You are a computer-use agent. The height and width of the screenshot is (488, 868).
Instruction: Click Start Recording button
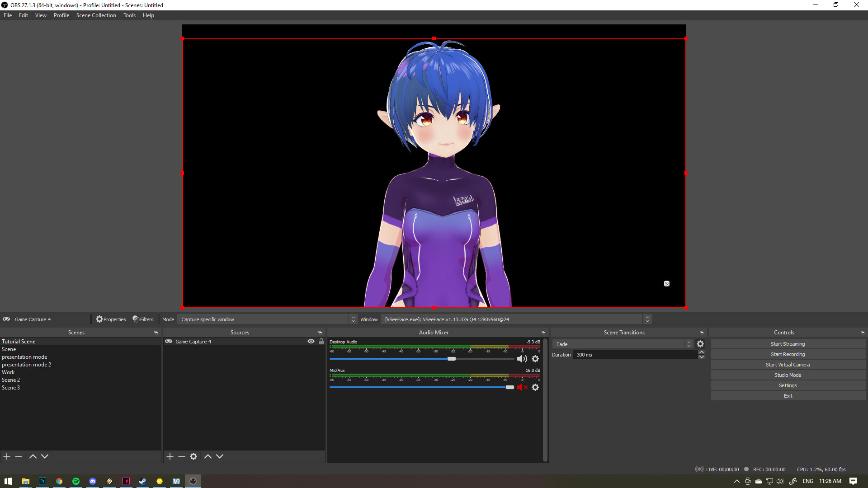(x=788, y=354)
